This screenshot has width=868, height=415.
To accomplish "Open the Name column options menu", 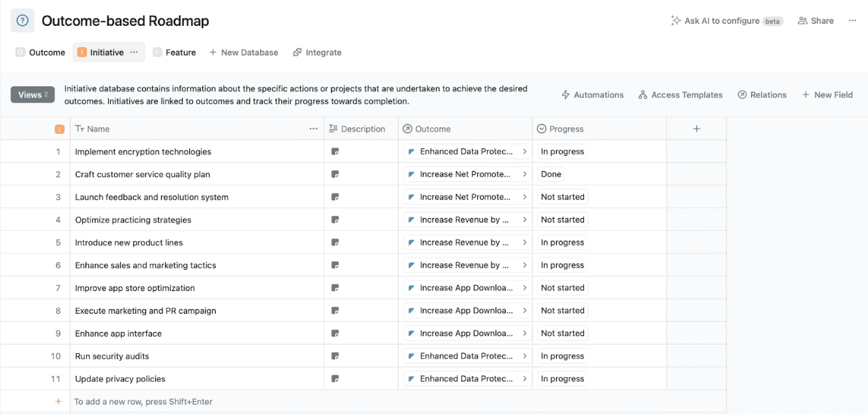I will click(313, 129).
